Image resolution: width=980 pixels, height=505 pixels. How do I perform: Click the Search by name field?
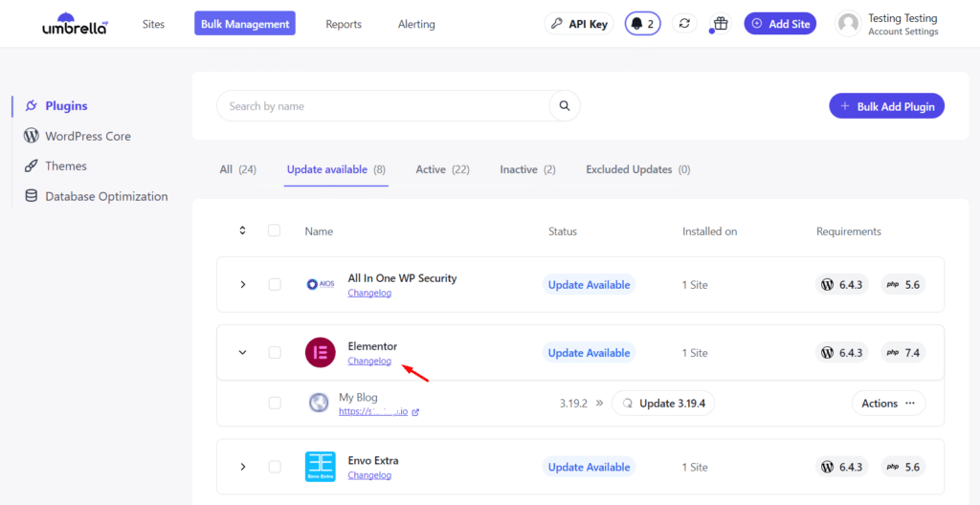383,106
